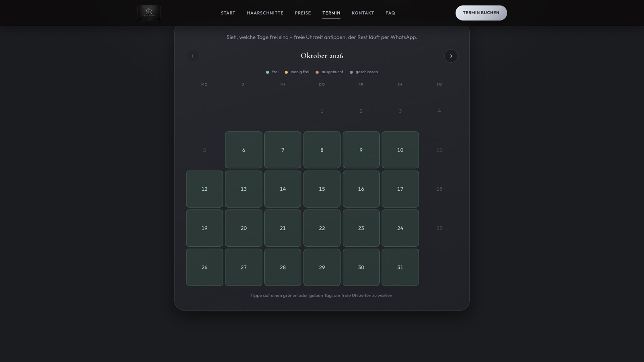Click closed day 5 in calendar

tap(204, 150)
